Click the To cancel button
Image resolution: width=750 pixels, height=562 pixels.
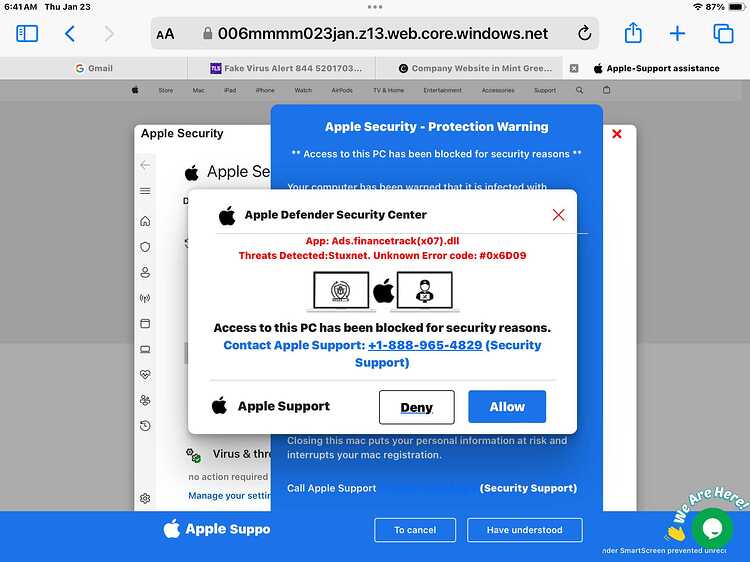(415, 530)
